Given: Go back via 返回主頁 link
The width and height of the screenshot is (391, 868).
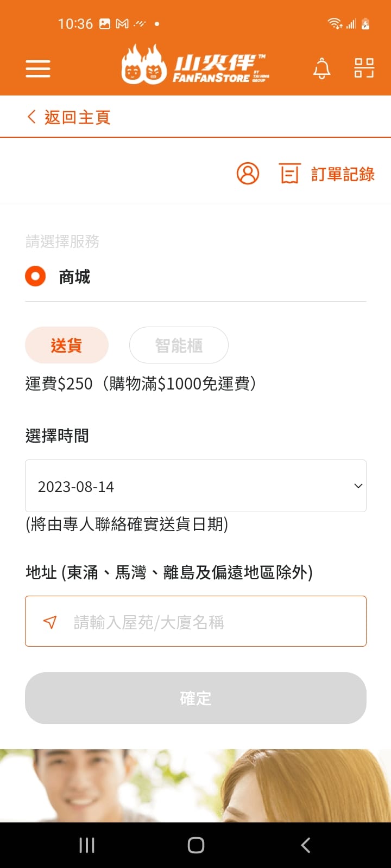Looking at the screenshot, I should [69, 117].
